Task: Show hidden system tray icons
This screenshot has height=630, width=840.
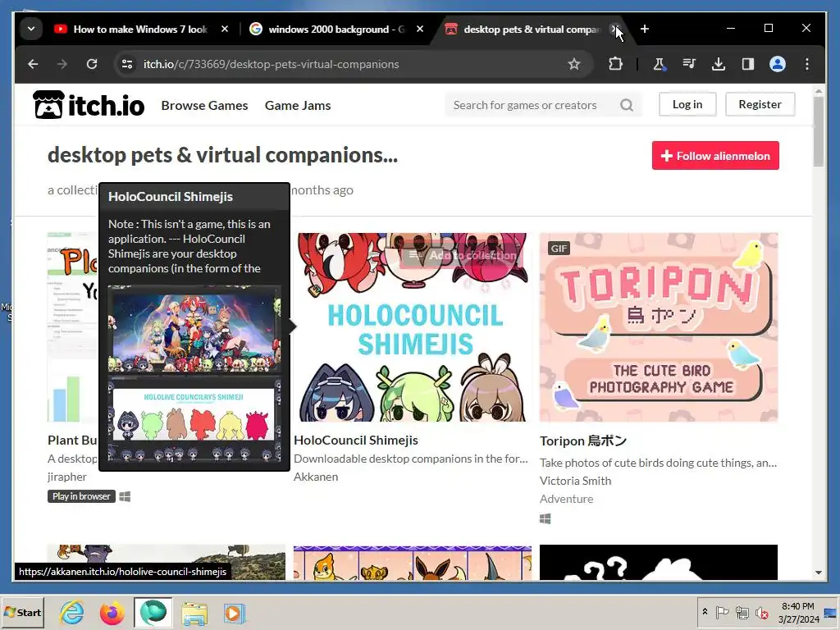Action: (705, 612)
